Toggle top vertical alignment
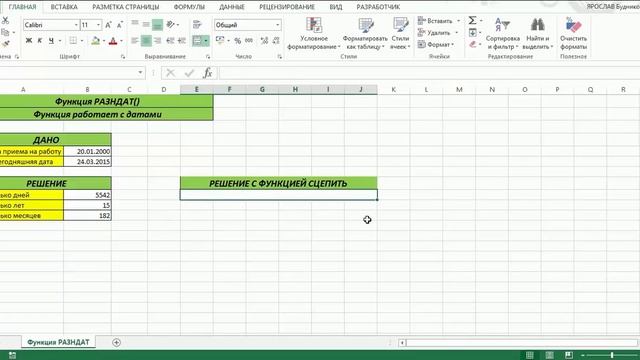The height and width of the screenshot is (360, 640). [x=135, y=25]
